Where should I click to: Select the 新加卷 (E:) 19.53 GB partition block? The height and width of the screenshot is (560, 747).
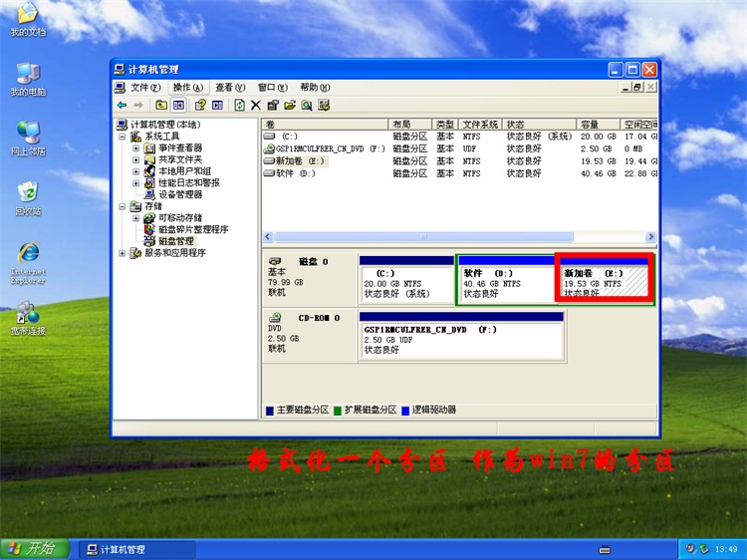(x=605, y=280)
